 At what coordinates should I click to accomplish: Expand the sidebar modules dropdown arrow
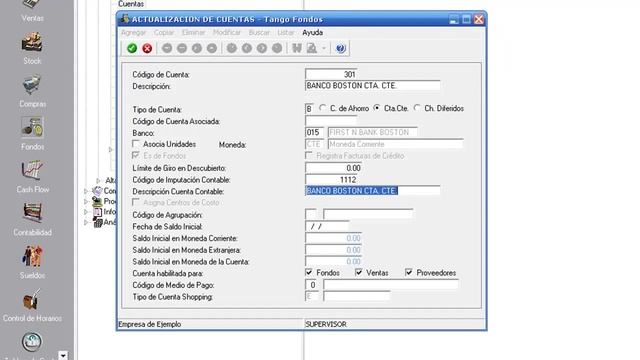[63, 356]
